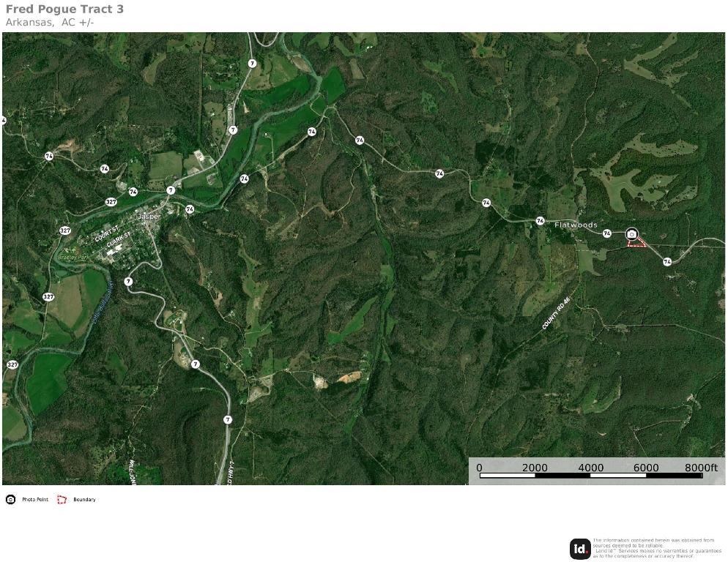Click the "Bradley Park" label
Image resolution: width=728 pixels, height=562 pixels.
coord(73,257)
